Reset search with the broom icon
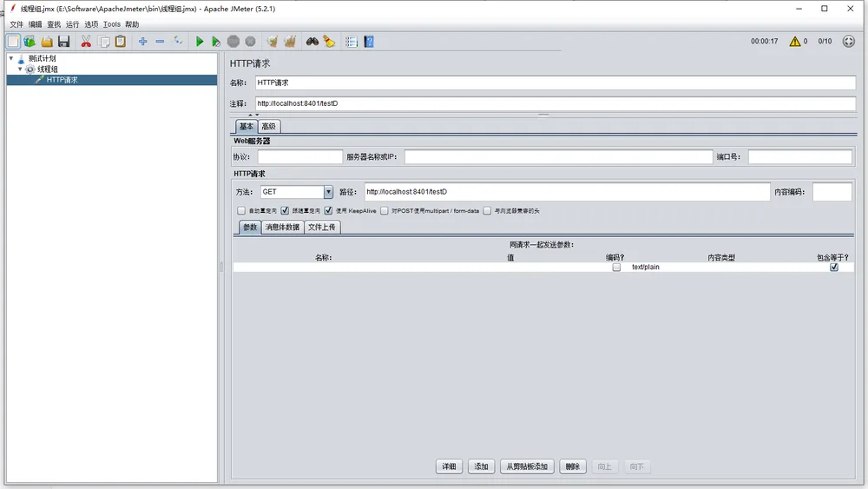Screen dimensions: 868x489 click(329, 42)
